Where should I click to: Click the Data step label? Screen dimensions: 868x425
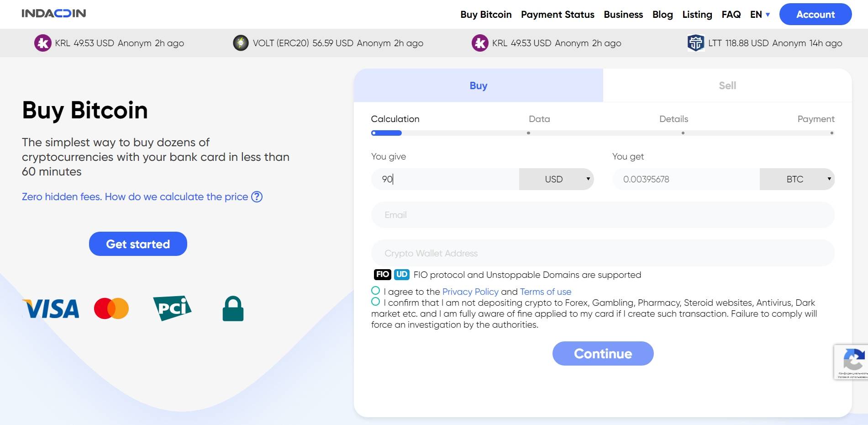(539, 119)
